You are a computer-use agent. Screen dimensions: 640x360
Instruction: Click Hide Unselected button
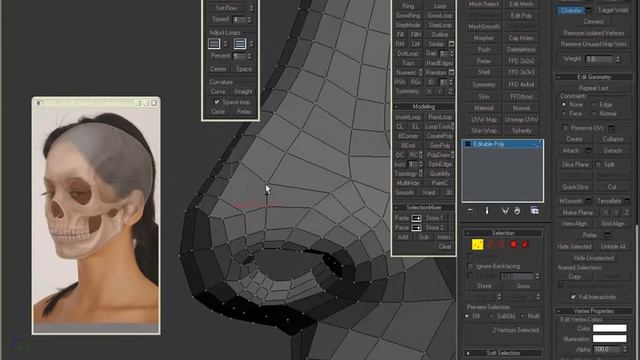pos(593,258)
